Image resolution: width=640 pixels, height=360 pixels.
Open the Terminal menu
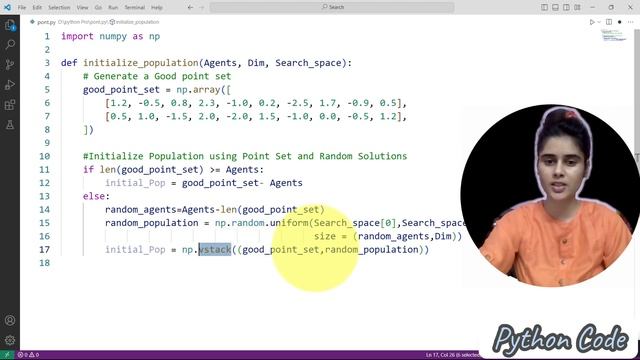click(x=135, y=7)
